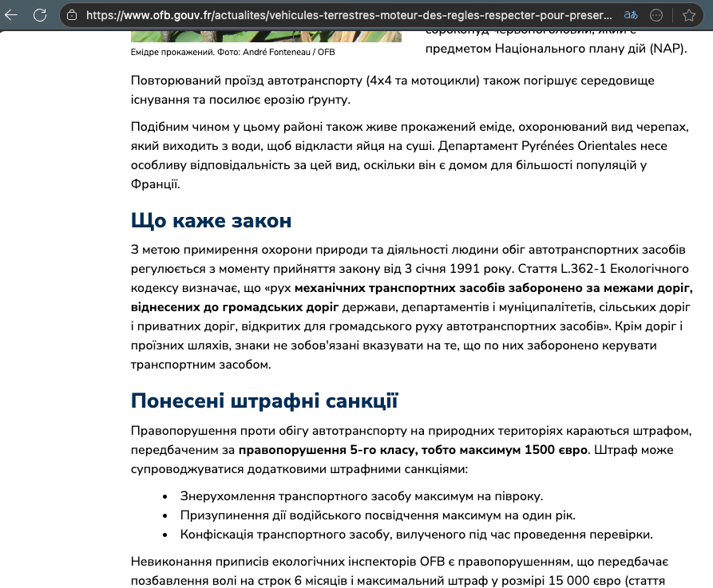This screenshot has width=713, height=588.
Task: Click bullet starting 'Конфіскація транспортного засобу'
Action: point(417,535)
